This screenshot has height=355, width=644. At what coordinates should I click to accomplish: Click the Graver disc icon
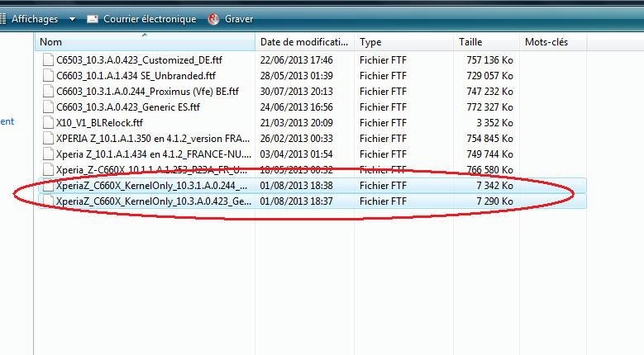pyautogui.click(x=213, y=19)
